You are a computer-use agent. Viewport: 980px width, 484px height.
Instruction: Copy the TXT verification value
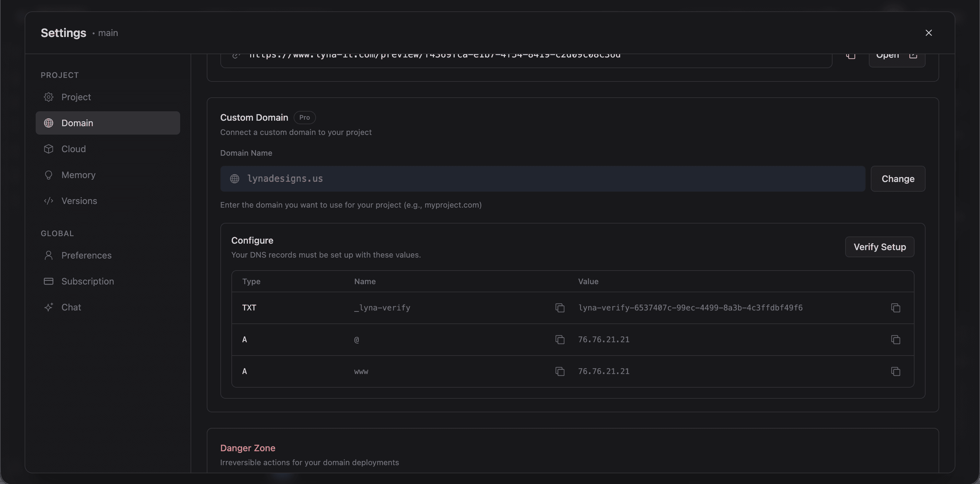[x=895, y=308]
